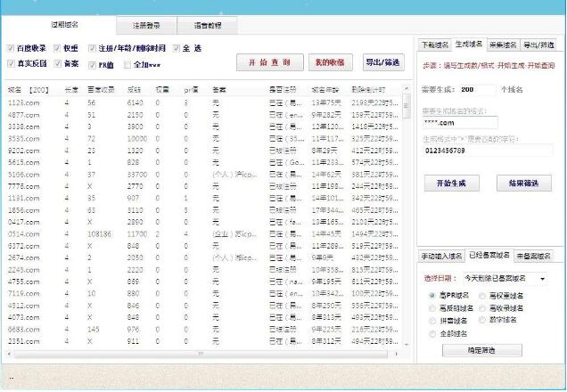Toggle the 全选 select-all checkbox
The height and width of the screenshot is (392, 567).
pos(177,48)
